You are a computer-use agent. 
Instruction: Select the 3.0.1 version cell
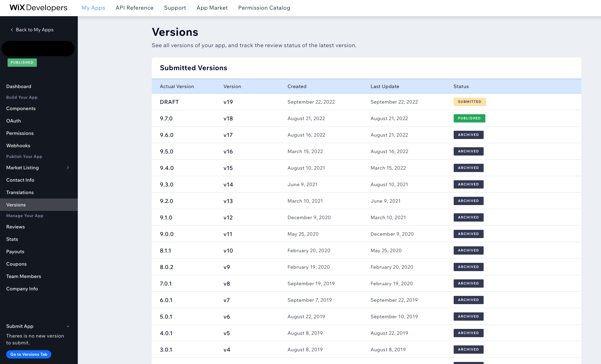166,350
